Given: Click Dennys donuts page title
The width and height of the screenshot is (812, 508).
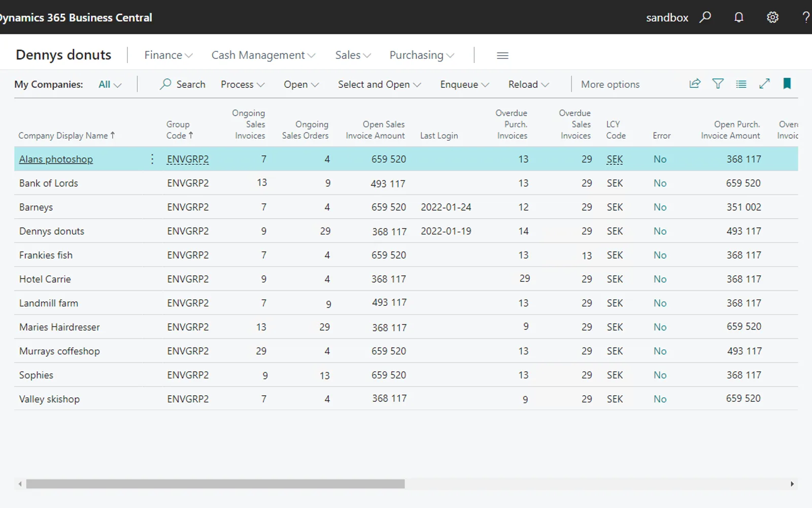Looking at the screenshot, I should tap(63, 55).
